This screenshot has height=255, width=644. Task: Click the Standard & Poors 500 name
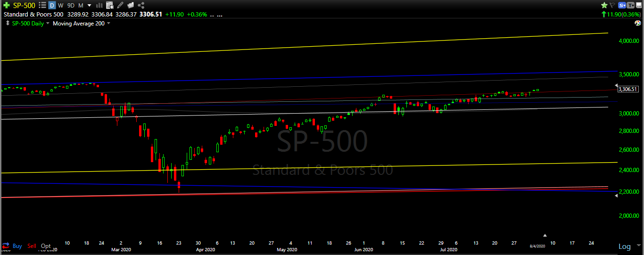point(33,14)
